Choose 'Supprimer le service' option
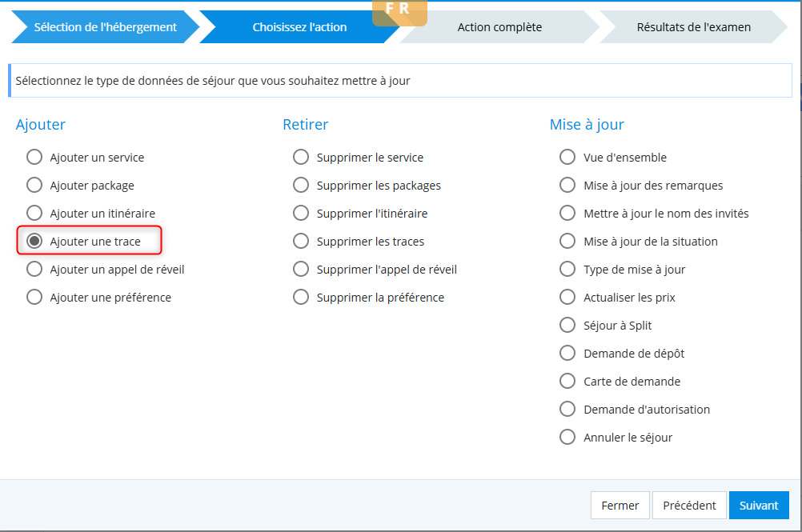The image size is (802, 532). click(x=301, y=158)
